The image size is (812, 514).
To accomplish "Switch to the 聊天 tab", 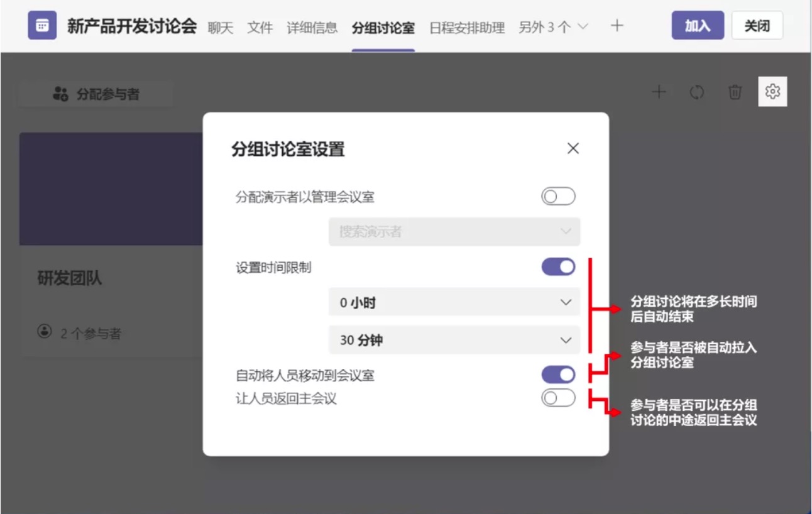I will pyautogui.click(x=220, y=28).
